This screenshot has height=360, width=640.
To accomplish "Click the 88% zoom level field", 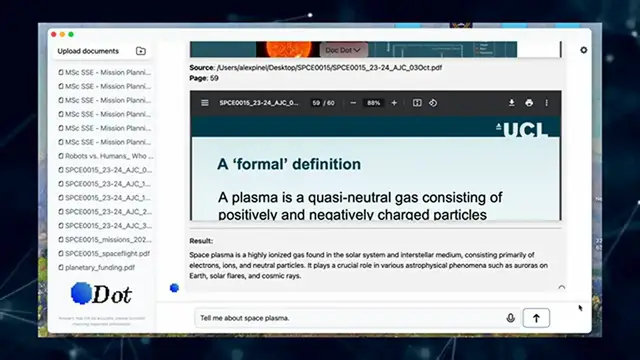I will click(373, 103).
